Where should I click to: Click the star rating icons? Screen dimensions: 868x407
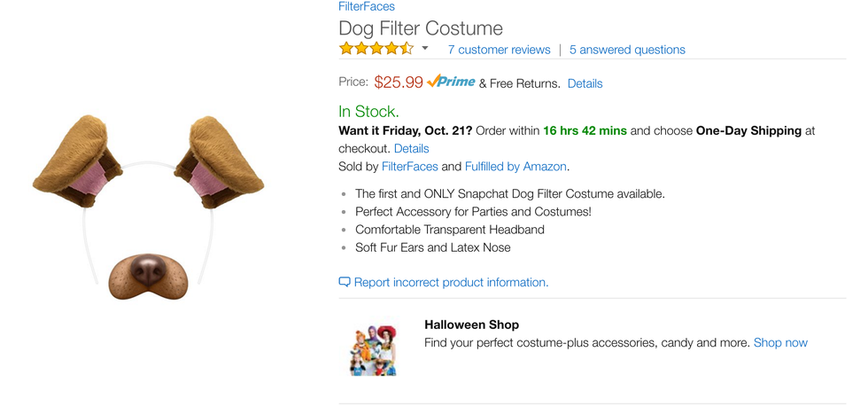(x=376, y=49)
